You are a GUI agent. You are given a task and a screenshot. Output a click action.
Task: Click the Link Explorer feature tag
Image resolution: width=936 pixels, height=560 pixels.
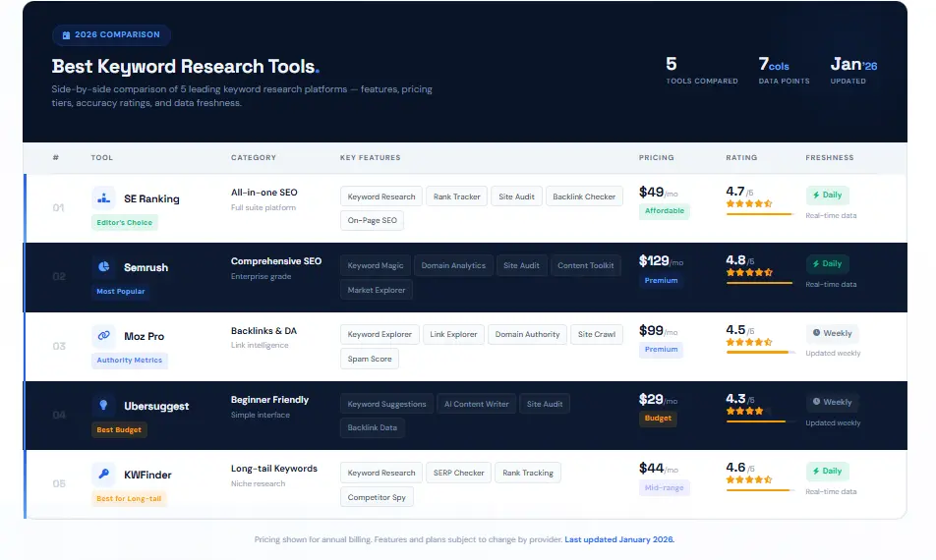click(453, 335)
